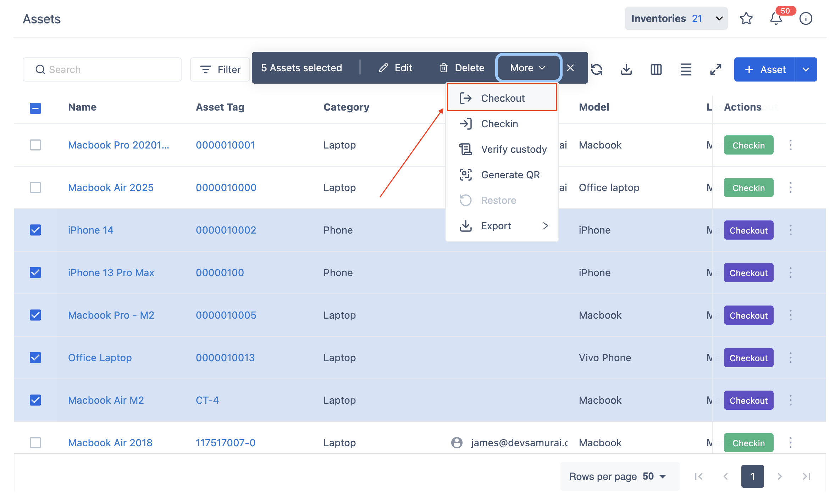The width and height of the screenshot is (835, 504).
Task: Uncheck the iPhone 14 row checkbox
Action: tap(35, 230)
